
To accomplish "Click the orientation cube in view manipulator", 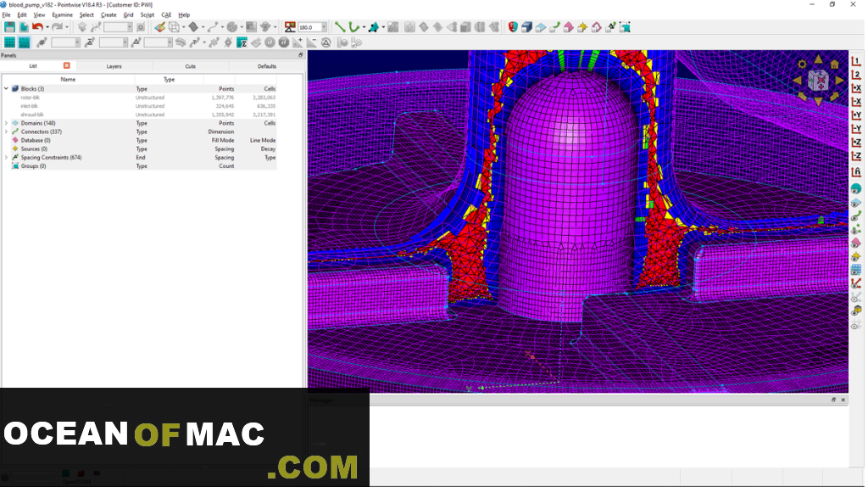I will pyautogui.click(x=818, y=81).
